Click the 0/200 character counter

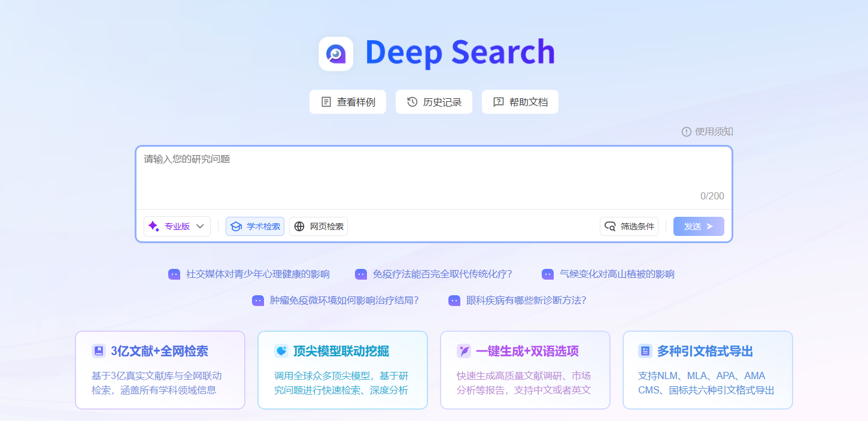(712, 196)
